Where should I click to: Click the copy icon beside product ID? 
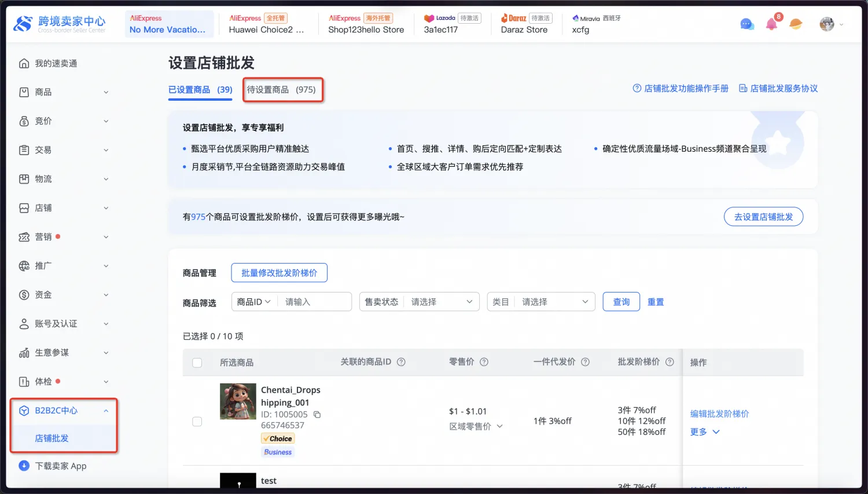tap(317, 415)
